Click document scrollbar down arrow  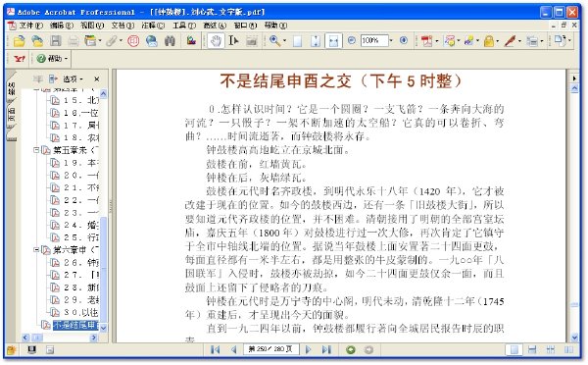pos(574,338)
